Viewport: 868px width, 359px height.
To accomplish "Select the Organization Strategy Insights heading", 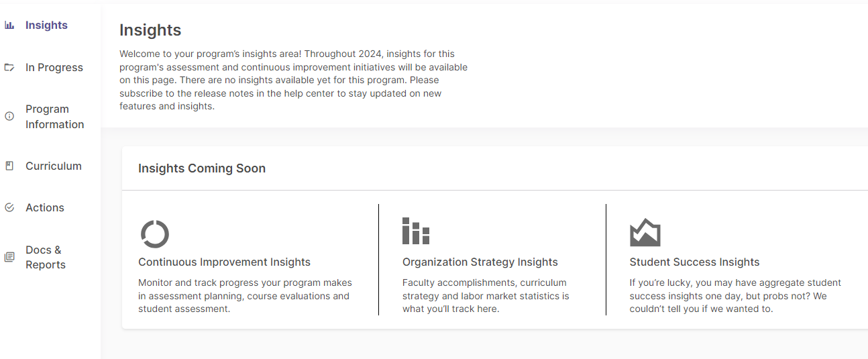I will [x=480, y=262].
